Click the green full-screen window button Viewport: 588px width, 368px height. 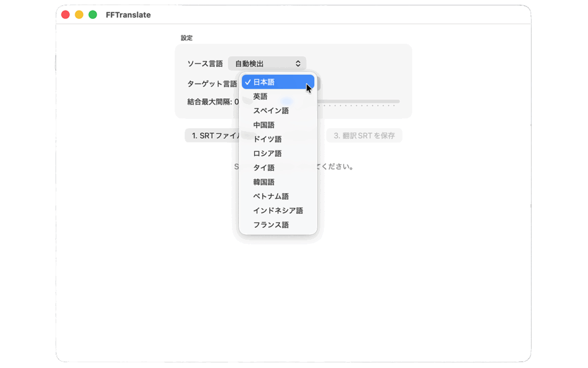click(x=92, y=14)
